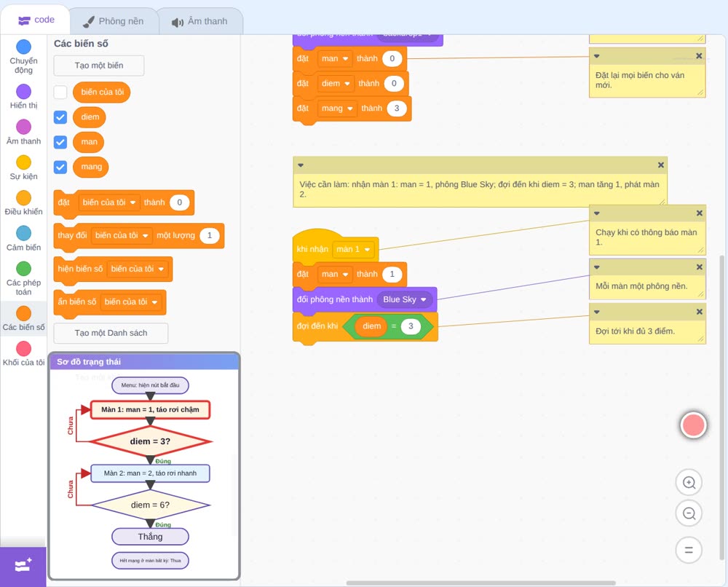Switch to the Âm thanh tab
Viewport: 728px width, 587px height.
[x=200, y=21]
